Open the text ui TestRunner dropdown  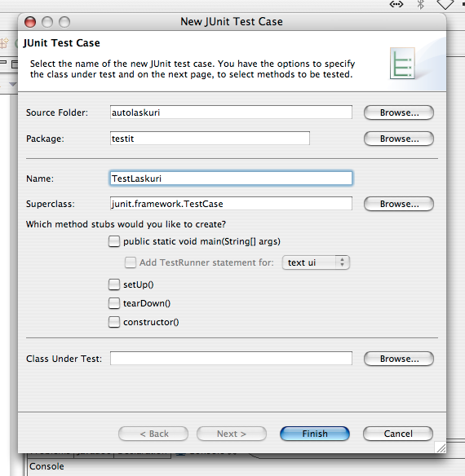tap(316, 262)
